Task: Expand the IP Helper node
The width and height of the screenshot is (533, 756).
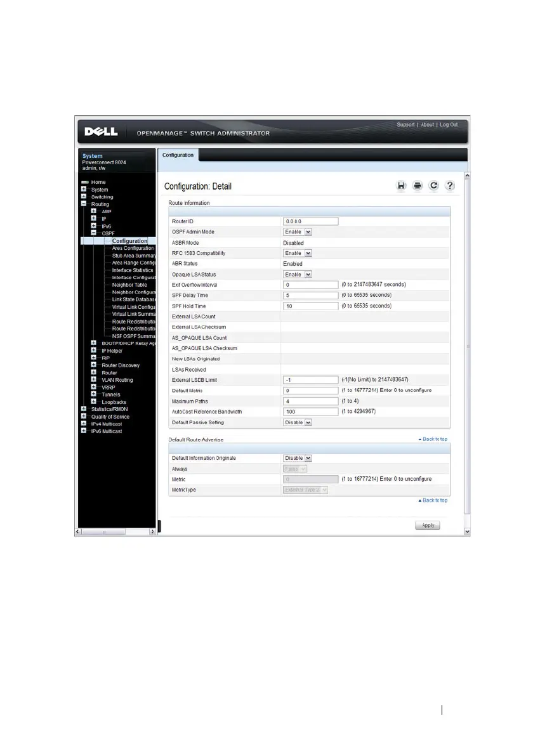Action: 94,351
